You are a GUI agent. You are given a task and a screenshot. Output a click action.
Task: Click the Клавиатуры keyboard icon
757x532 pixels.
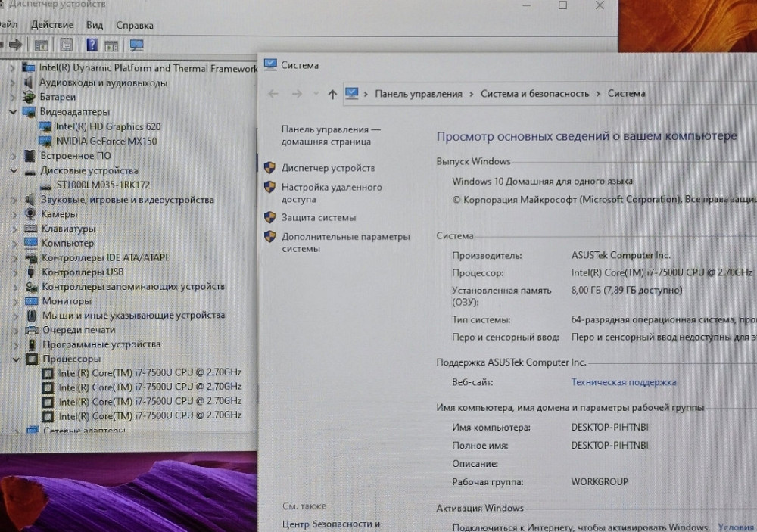[30, 229]
